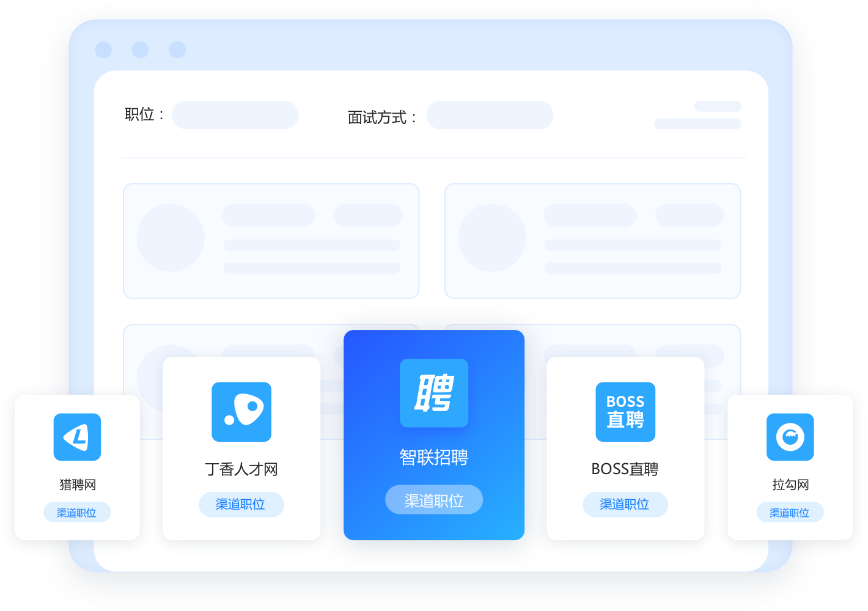Click the 拉勾网 logo icon
The height and width of the screenshot is (611, 868).
point(790,437)
